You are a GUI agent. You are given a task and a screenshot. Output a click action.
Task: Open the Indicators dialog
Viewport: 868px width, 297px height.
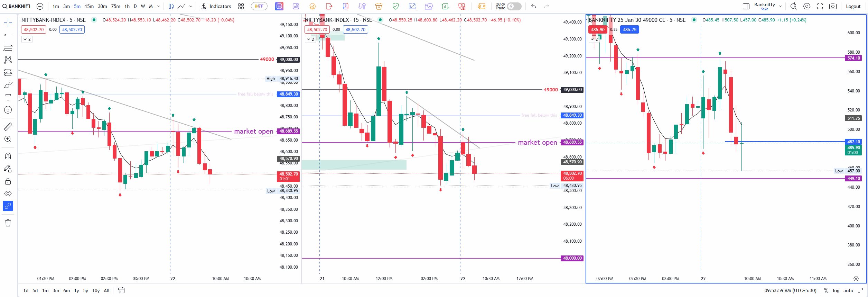click(x=216, y=6)
